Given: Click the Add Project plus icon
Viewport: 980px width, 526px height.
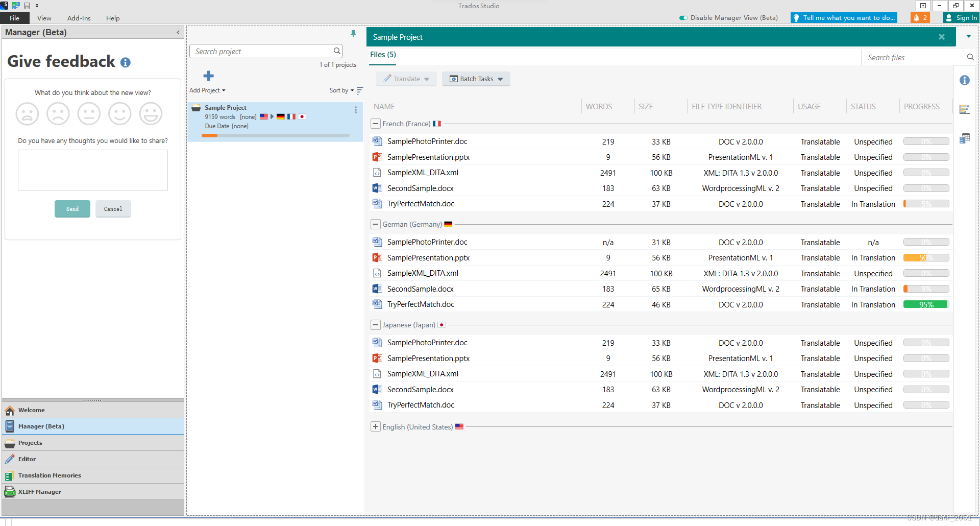Looking at the screenshot, I should 208,76.
